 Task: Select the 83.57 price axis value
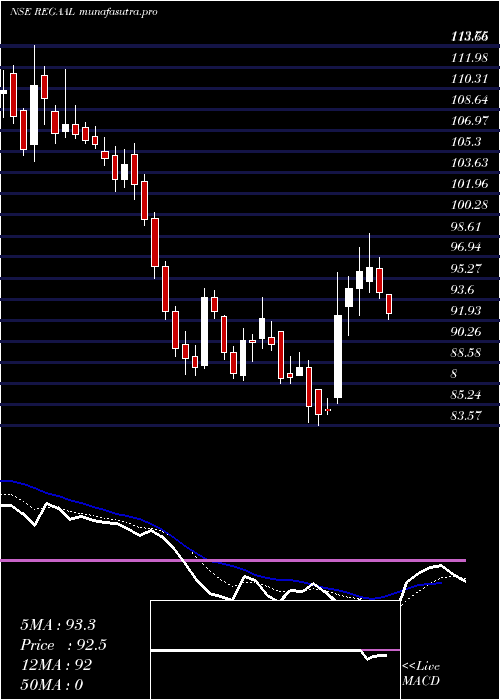(x=467, y=415)
